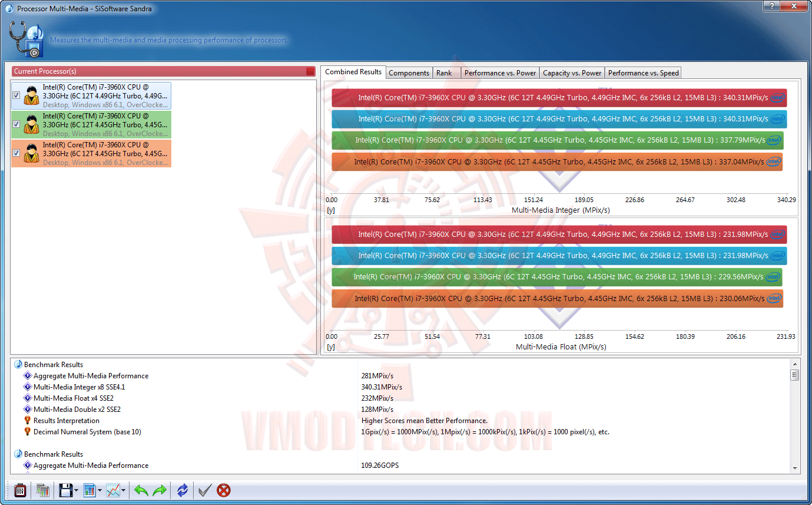Click Intel logo on the 337.04MPix/s bar
This screenshot has height=505, width=812.
pos(774,161)
